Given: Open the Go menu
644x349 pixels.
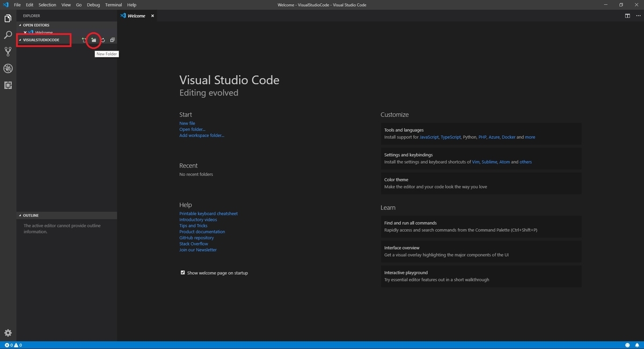Looking at the screenshot, I should click(x=79, y=5).
